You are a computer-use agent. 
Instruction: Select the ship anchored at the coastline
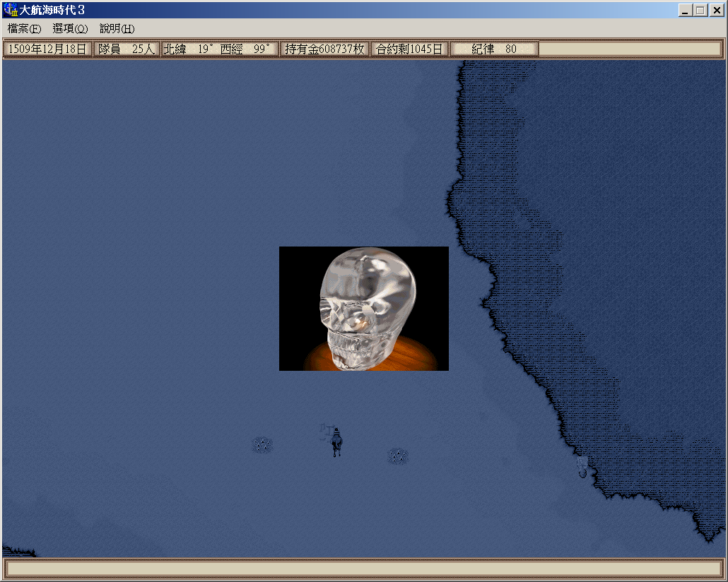tap(582, 466)
